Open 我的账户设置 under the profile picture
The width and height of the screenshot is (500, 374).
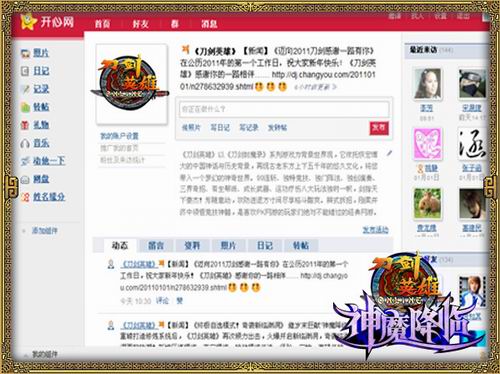point(119,136)
